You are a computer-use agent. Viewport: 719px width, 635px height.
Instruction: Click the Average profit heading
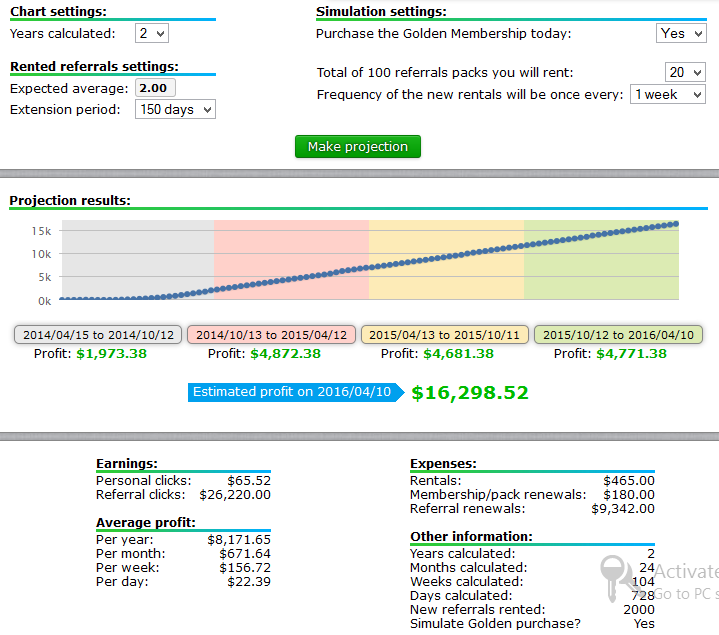(x=145, y=523)
